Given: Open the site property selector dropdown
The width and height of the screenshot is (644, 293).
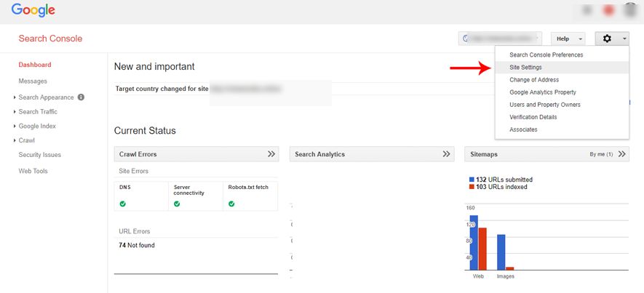Looking at the screenshot, I should pyautogui.click(x=500, y=39).
